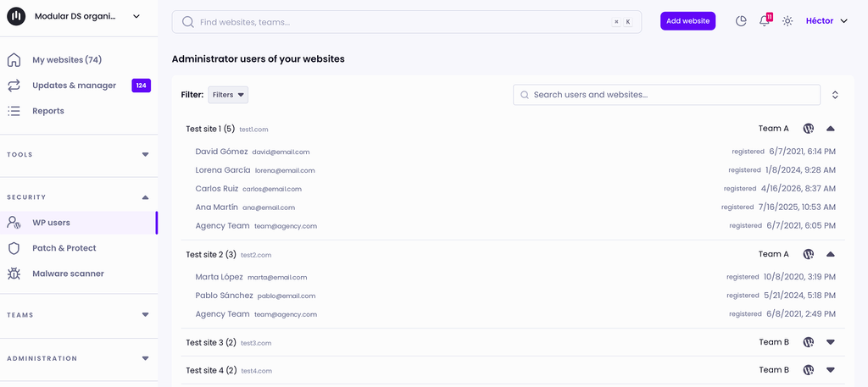Click user Lorena García
The width and height of the screenshot is (868, 387).
tap(223, 170)
